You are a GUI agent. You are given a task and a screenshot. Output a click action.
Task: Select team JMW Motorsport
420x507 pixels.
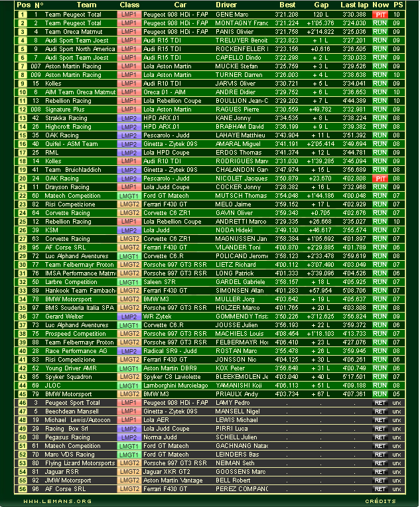(x=68, y=480)
